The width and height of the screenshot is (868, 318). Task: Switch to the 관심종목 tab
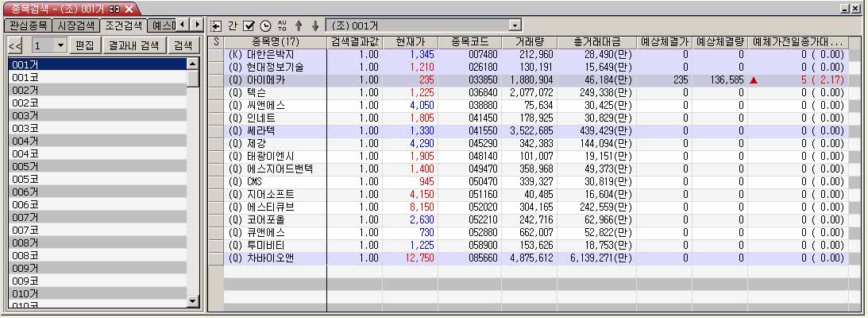coord(29,25)
